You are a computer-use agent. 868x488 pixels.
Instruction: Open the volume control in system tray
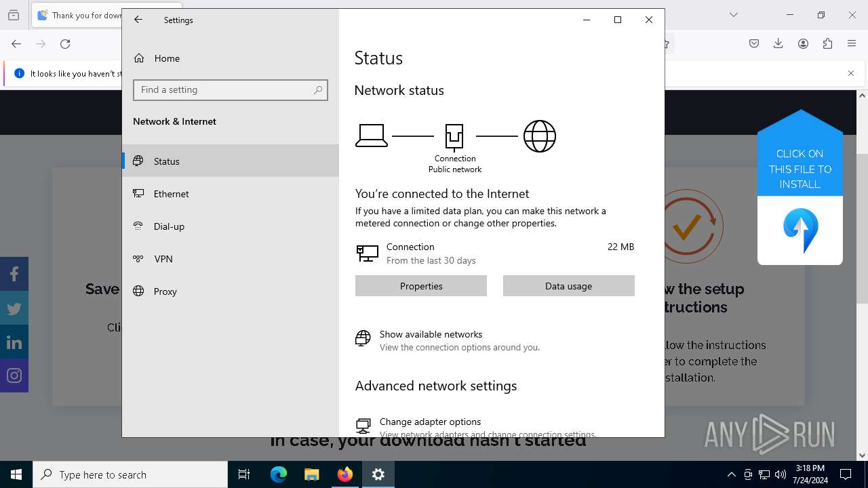pyautogui.click(x=780, y=474)
